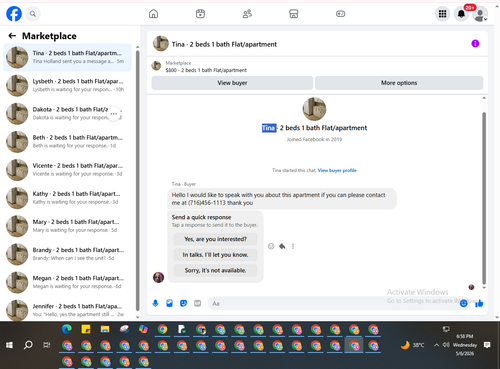Open Sticky Notes from taskbar
This screenshot has width=500, height=369.
(86, 329)
